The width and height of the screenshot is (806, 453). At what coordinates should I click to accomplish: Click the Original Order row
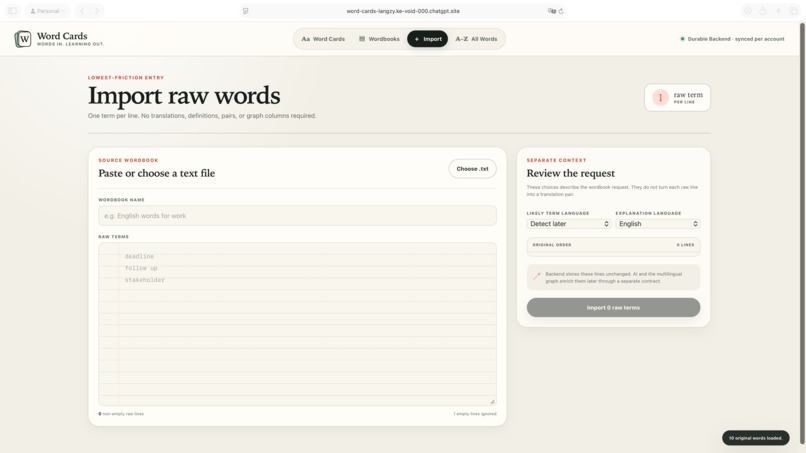click(x=613, y=245)
